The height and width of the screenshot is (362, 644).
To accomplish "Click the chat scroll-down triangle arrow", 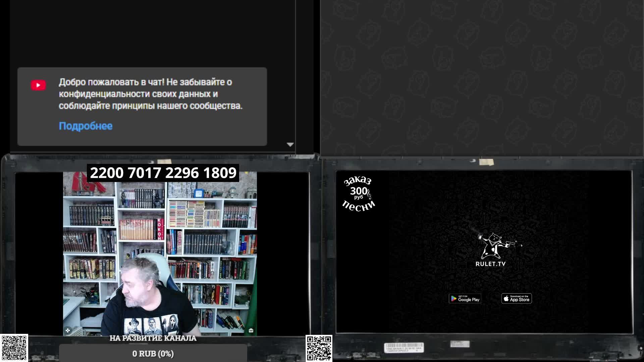I will coord(290,144).
